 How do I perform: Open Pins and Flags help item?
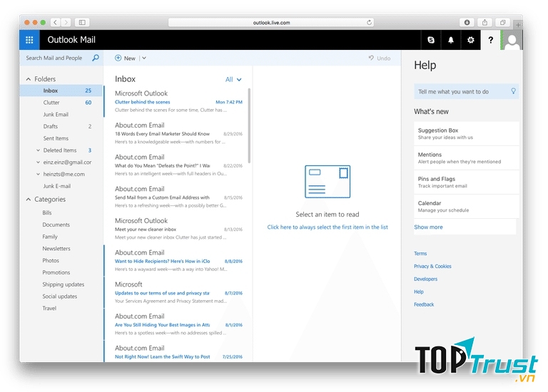click(x=466, y=182)
